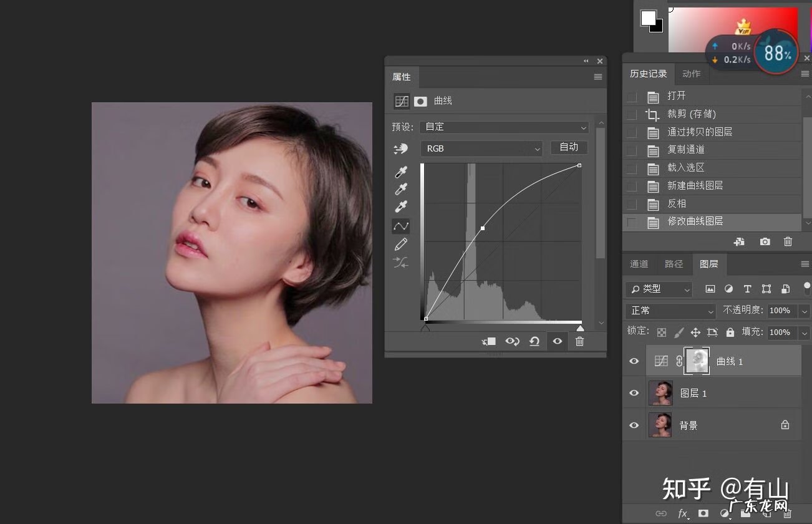Click the fx layer styles icon

683,513
